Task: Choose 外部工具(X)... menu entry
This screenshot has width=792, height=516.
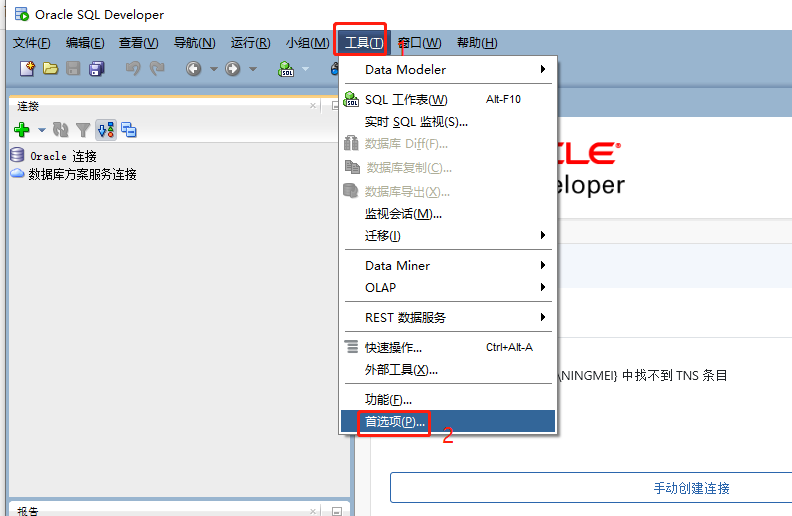Action: point(448,370)
